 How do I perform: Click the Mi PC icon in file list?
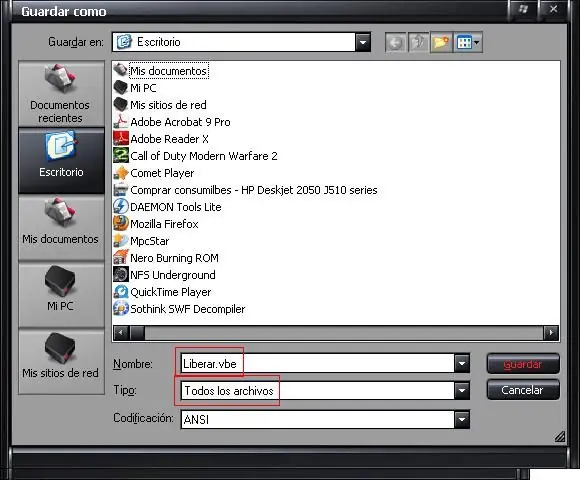121,88
